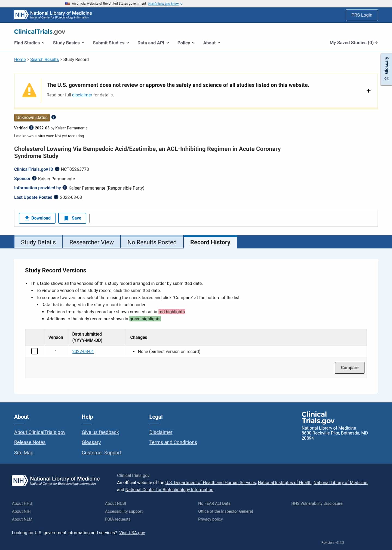Show info icon for Sponsor

(34, 178)
